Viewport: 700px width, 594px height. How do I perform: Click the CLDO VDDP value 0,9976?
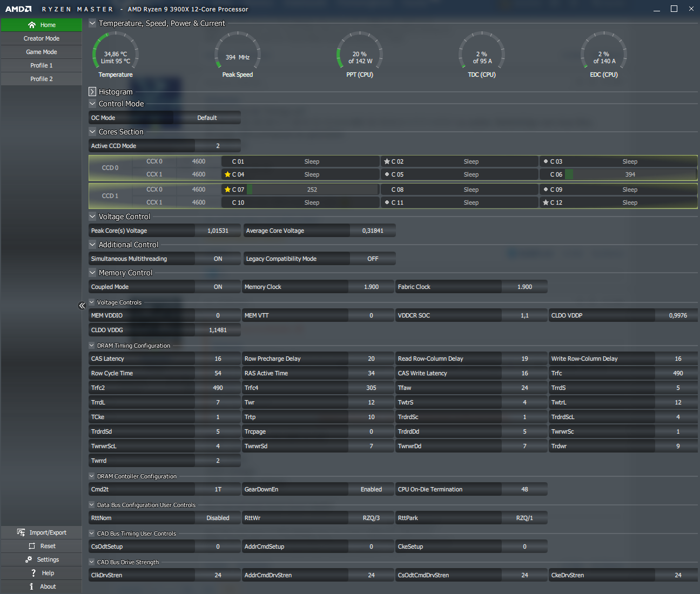click(x=678, y=315)
